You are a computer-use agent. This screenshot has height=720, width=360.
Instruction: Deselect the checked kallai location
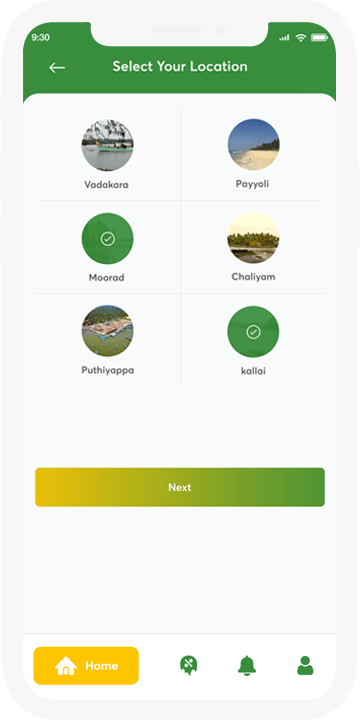[x=253, y=332]
